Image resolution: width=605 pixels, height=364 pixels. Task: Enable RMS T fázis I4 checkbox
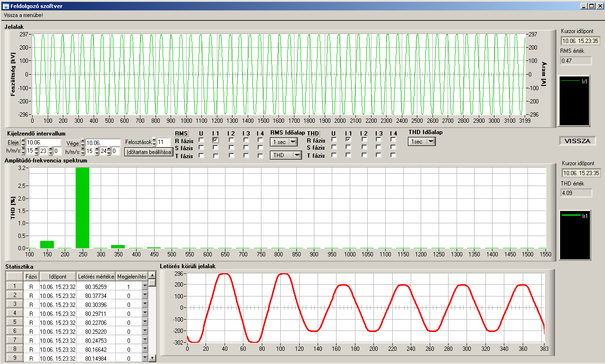pyautogui.click(x=260, y=155)
